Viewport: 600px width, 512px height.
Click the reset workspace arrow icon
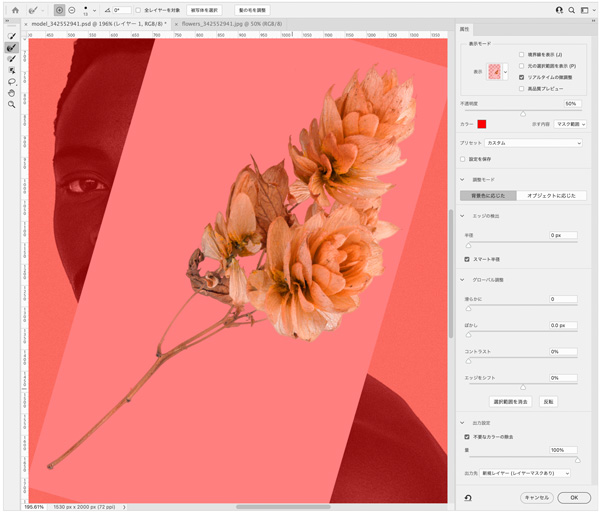point(468,498)
